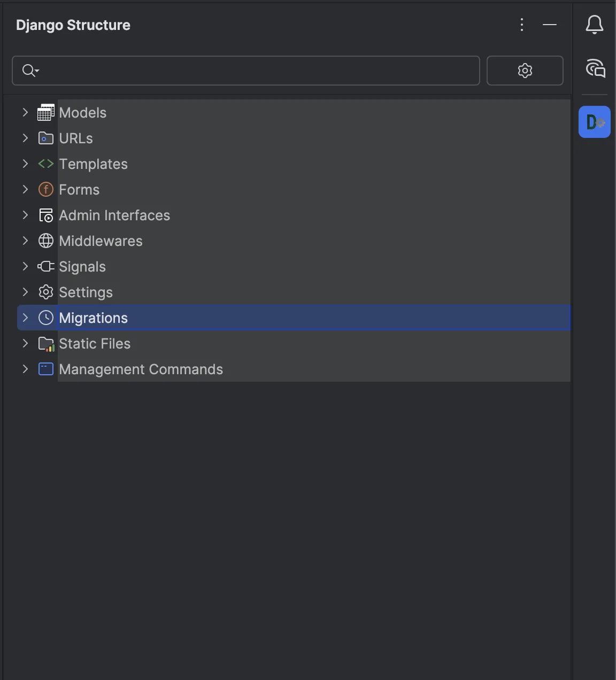The width and height of the screenshot is (616, 680).
Task: Expand the Templates node
Action: (25, 164)
